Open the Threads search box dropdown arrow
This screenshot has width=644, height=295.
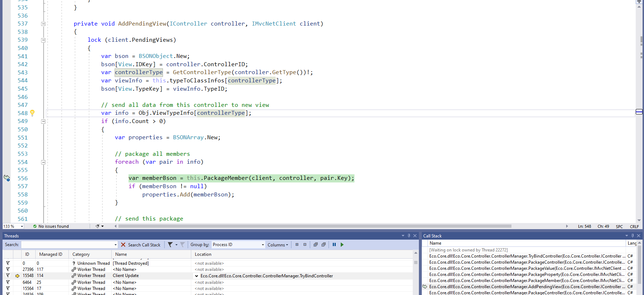(x=116, y=245)
